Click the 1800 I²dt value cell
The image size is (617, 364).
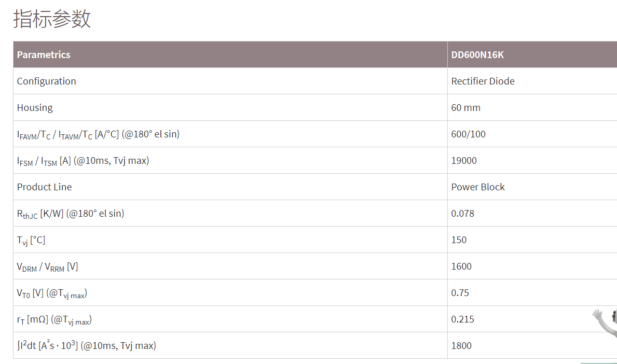coord(461,345)
